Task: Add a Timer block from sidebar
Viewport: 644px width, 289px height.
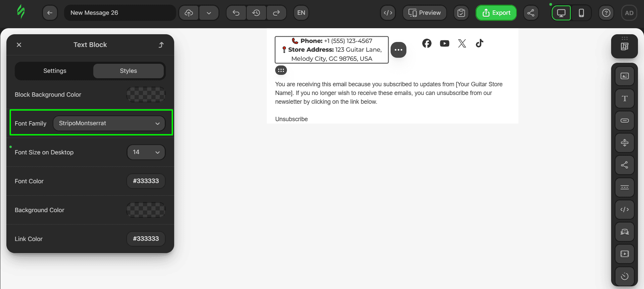Action: click(x=624, y=276)
